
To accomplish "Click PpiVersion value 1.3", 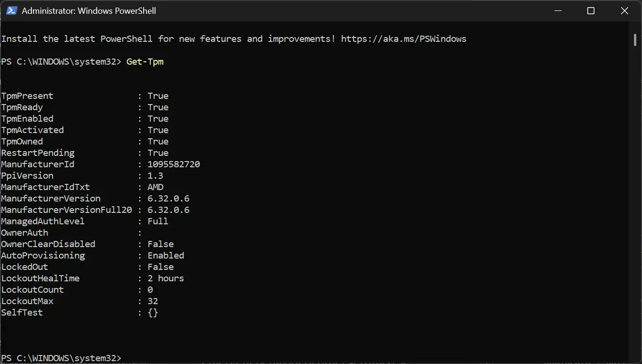I will [156, 176].
